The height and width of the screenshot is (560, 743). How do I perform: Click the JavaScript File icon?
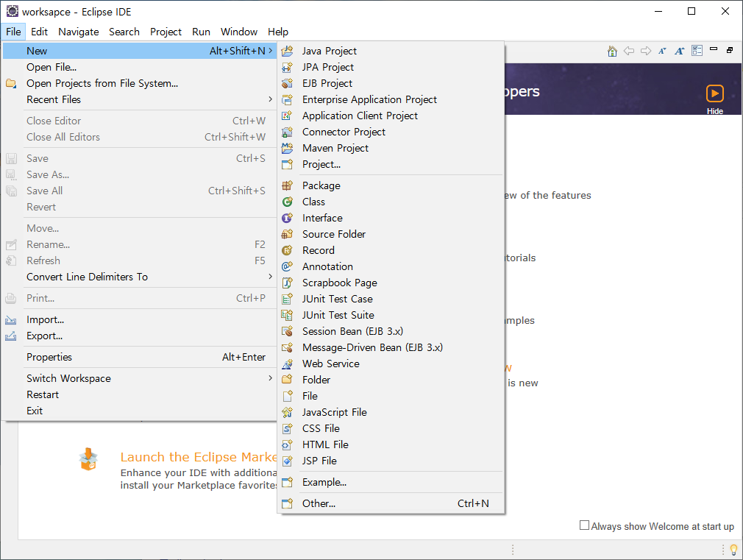point(287,412)
